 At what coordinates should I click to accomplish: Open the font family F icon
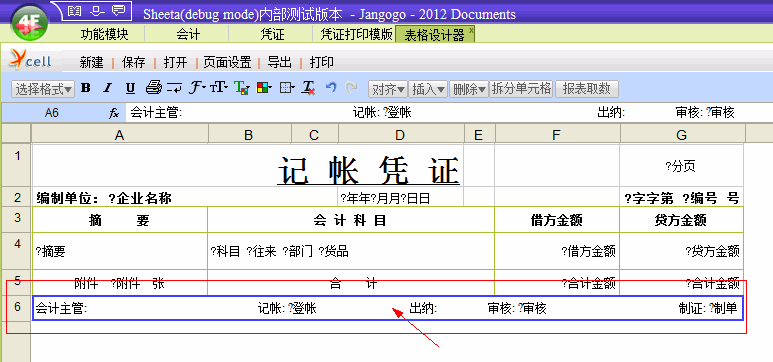pyautogui.click(x=198, y=88)
